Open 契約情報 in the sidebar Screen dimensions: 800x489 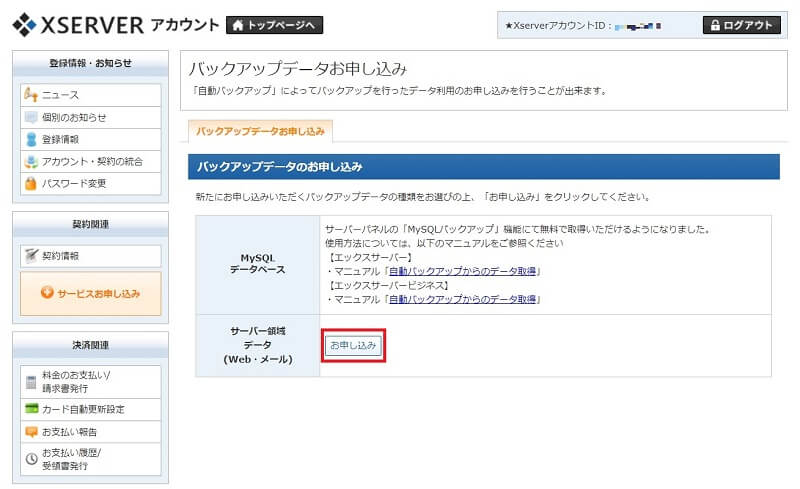91,256
